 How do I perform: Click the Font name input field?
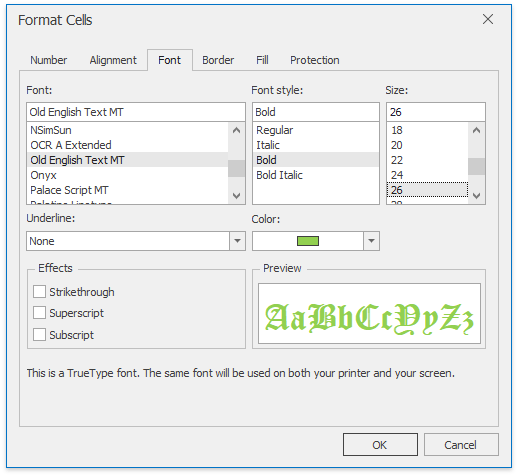(136, 112)
